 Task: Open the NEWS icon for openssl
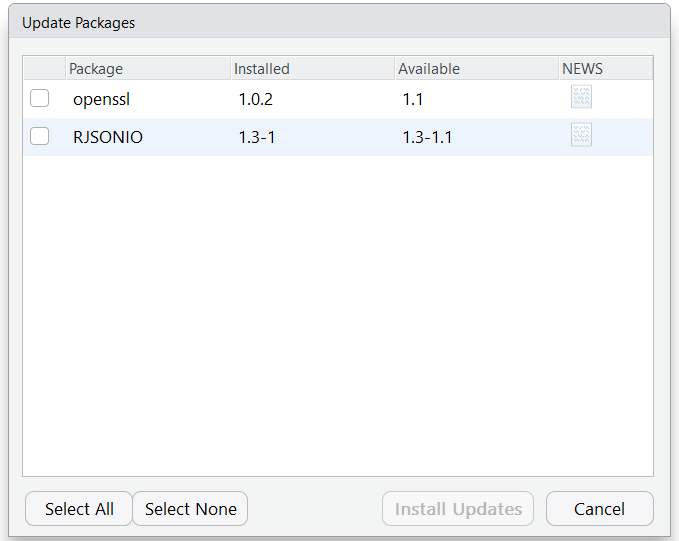click(x=581, y=97)
